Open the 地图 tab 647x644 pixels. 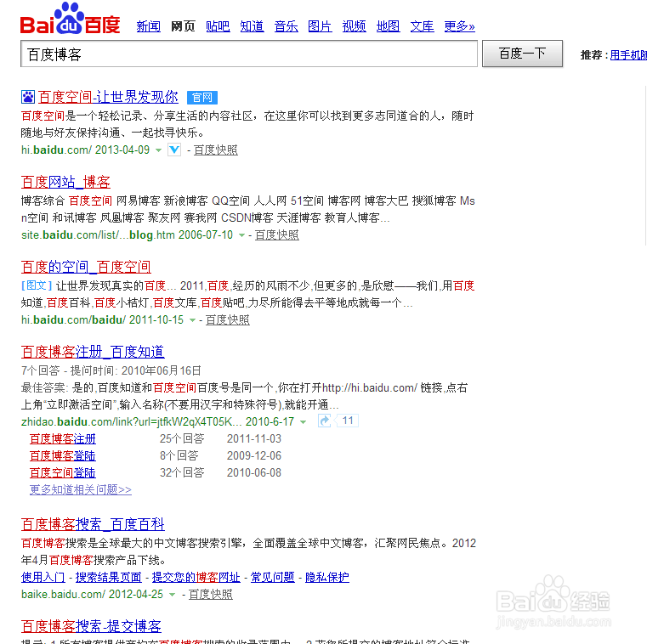pyautogui.click(x=388, y=26)
